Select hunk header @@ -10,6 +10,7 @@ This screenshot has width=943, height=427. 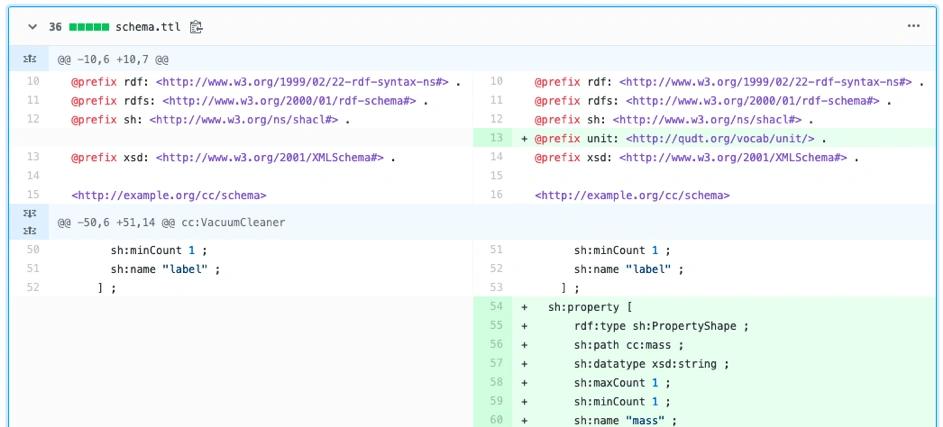coord(113,60)
